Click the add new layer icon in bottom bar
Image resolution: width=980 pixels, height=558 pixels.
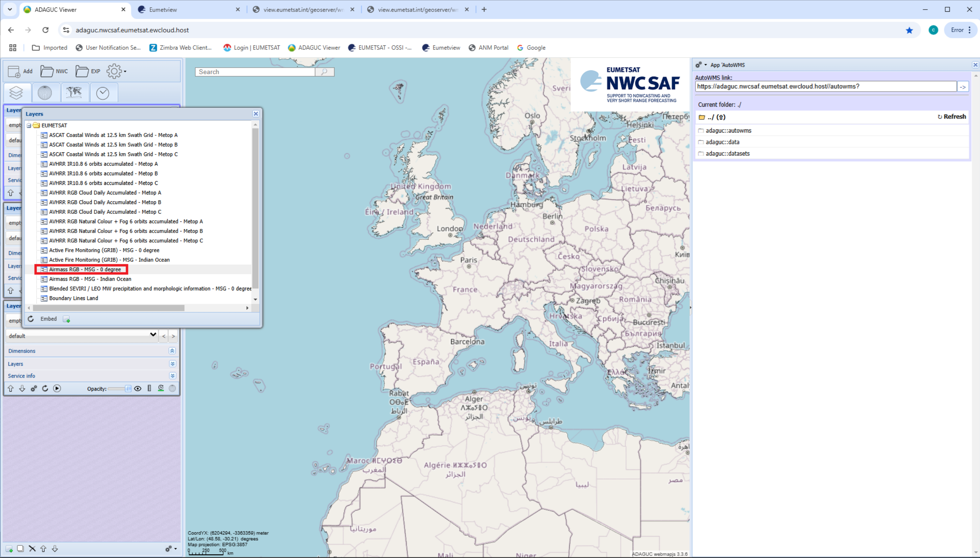tap(9, 549)
